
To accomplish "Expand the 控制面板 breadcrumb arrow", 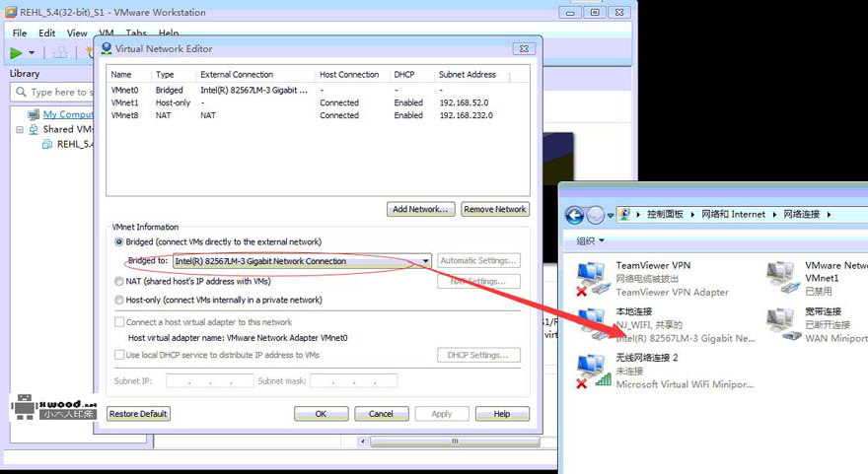I will (x=692, y=214).
